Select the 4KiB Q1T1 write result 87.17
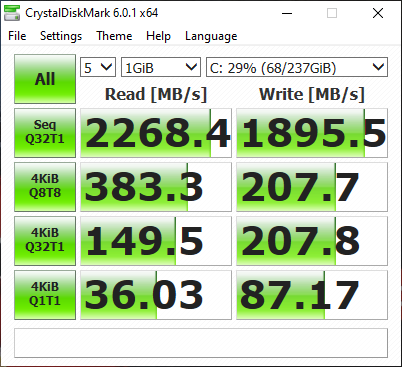402x367 pixels. click(x=312, y=295)
